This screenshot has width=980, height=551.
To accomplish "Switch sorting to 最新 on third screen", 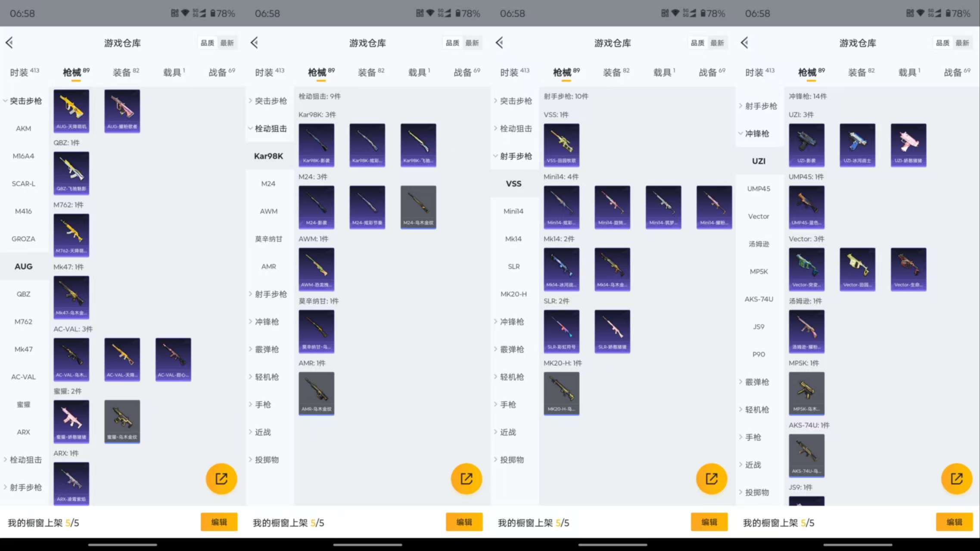I will click(718, 43).
